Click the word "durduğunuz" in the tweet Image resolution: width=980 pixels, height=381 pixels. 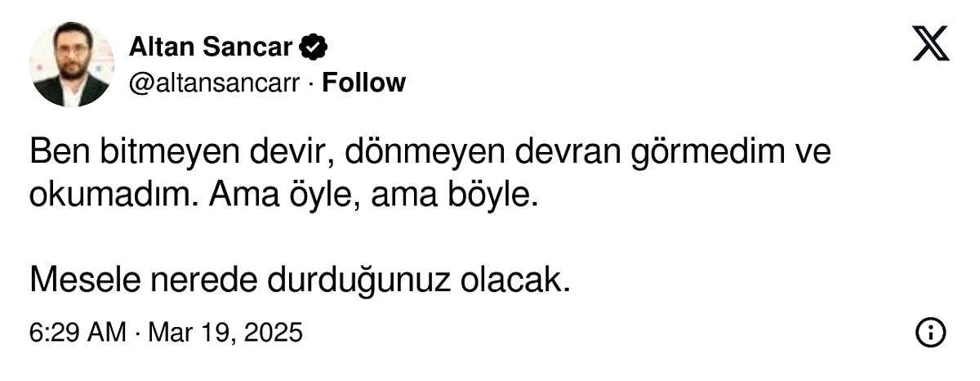(359, 280)
